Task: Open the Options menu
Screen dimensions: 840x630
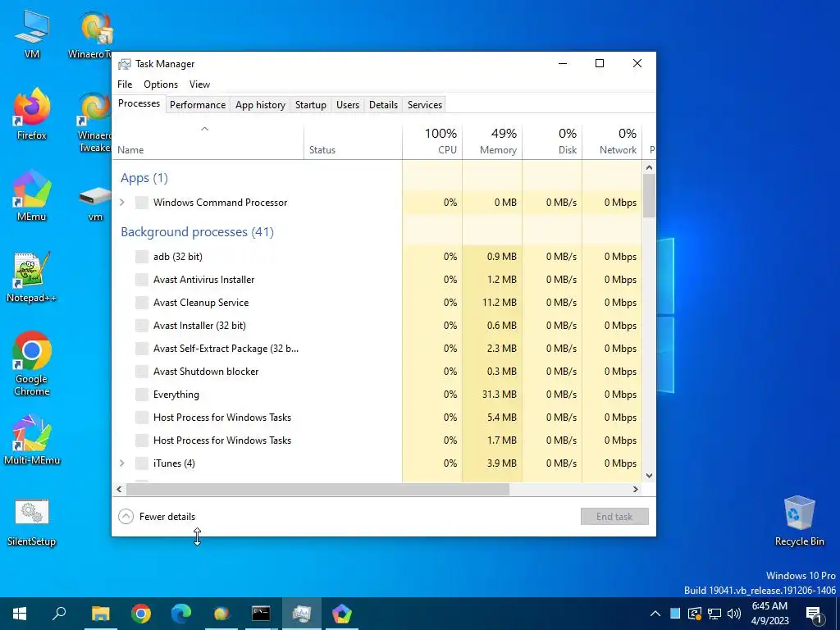Action: [x=161, y=84]
